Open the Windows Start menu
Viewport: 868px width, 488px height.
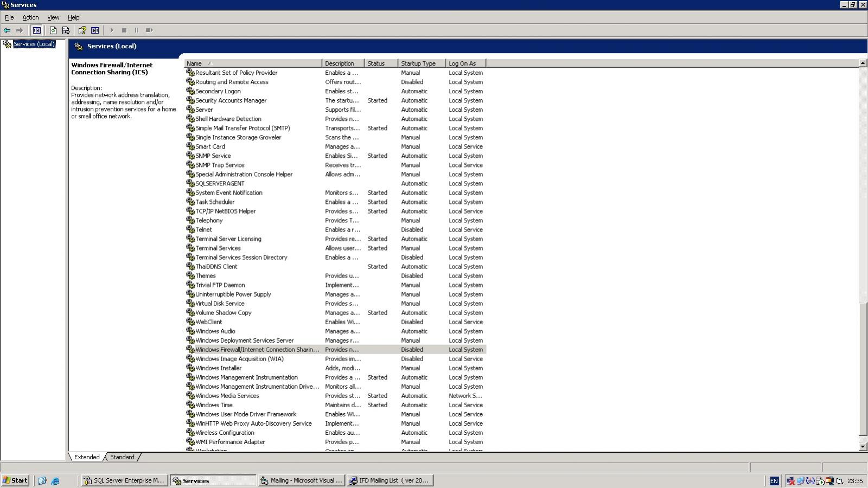[15, 480]
